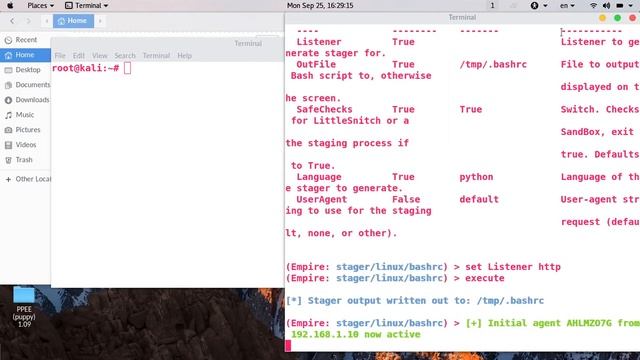Click the SafeChecks option name

point(324,109)
